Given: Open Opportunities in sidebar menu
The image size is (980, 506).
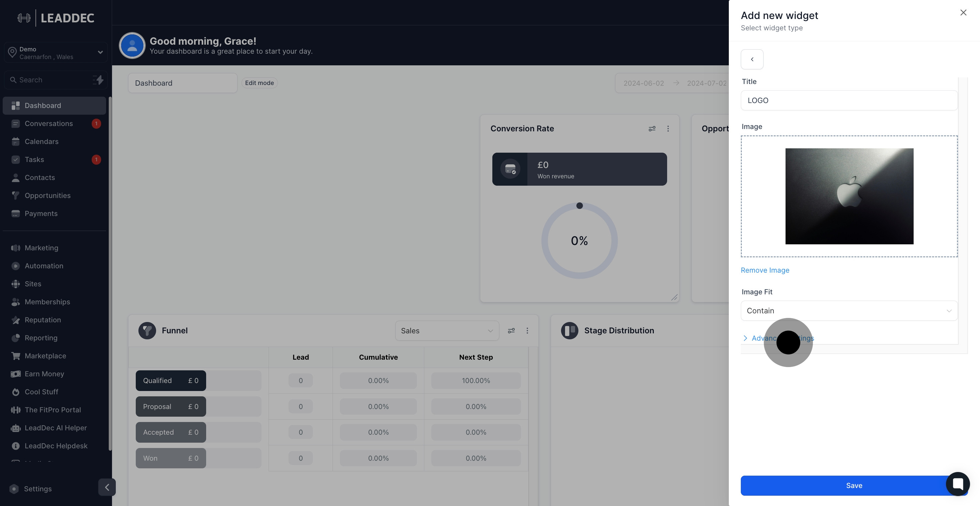Looking at the screenshot, I should click(x=48, y=195).
